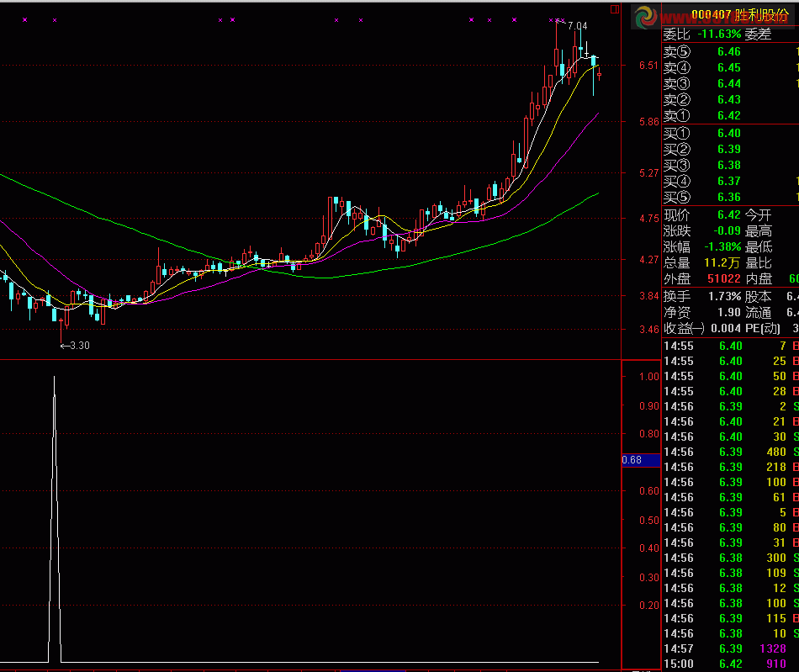Select the 卖⑤ 6.46 sell order row

click(731, 51)
